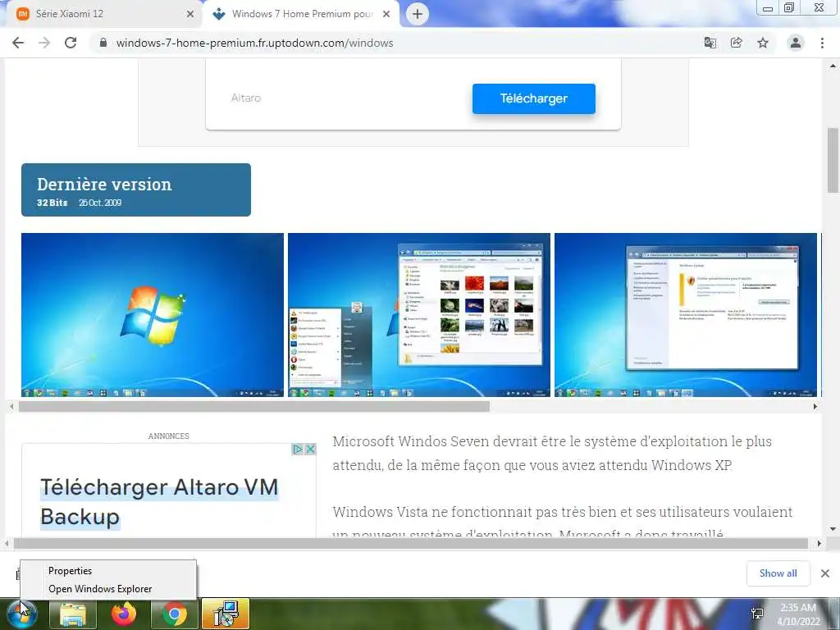Image resolution: width=840 pixels, height=630 pixels.
Task: Click the address bar URL
Action: [x=254, y=43]
